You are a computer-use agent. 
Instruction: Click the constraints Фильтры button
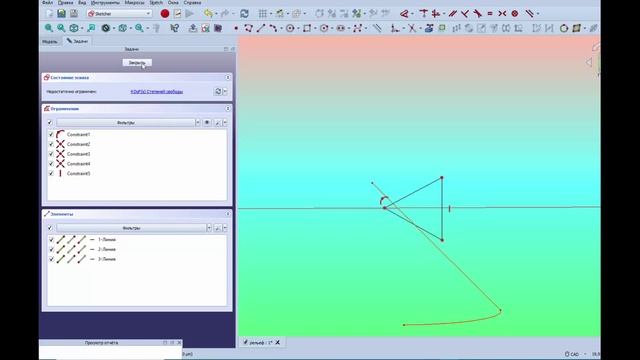(x=126, y=122)
